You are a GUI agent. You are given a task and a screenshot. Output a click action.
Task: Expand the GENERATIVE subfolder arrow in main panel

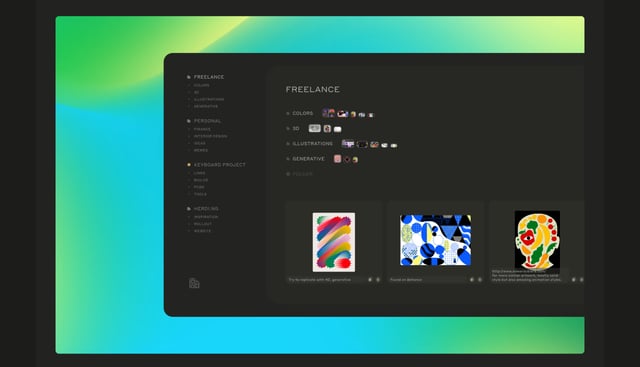(288, 159)
